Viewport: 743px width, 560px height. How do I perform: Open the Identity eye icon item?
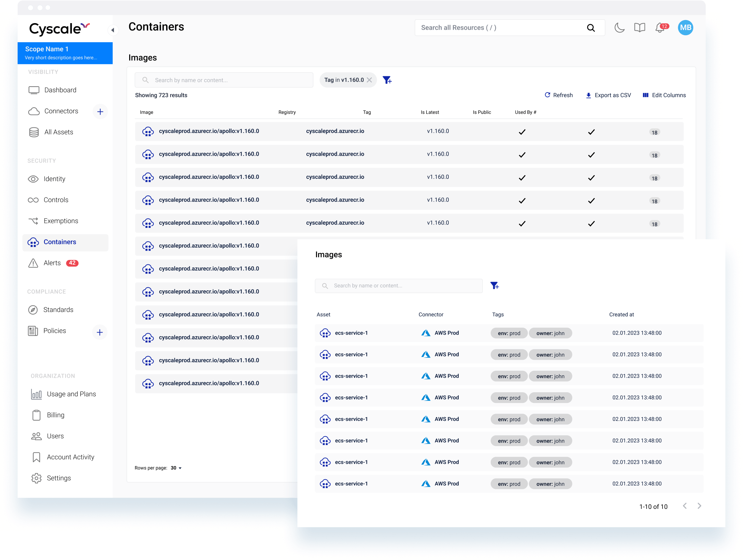[x=54, y=179]
